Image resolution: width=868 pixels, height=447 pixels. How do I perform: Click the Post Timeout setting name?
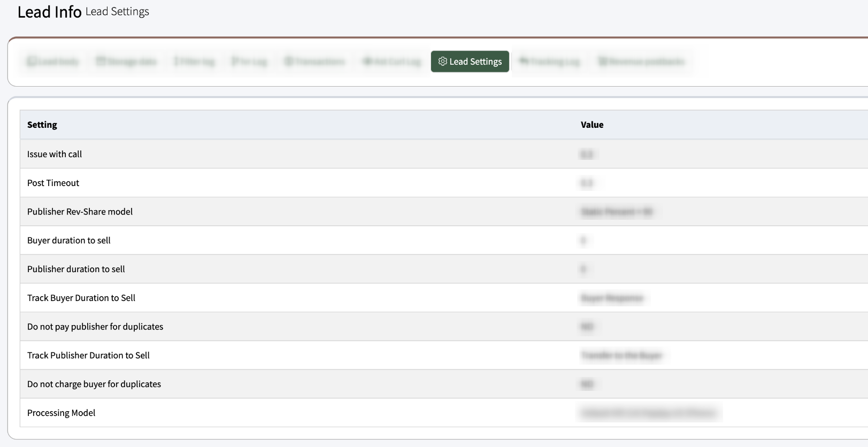click(53, 183)
